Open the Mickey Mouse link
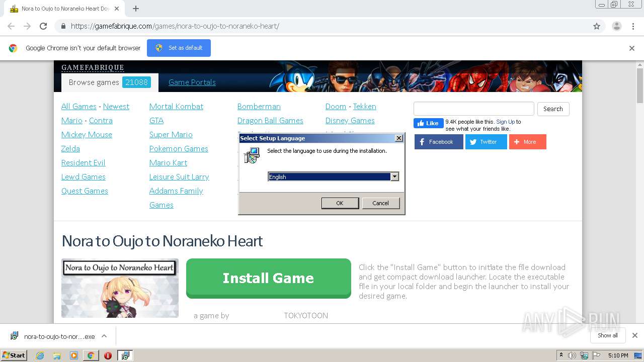The image size is (644, 362). pyautogui.click(x=87, y=135)
